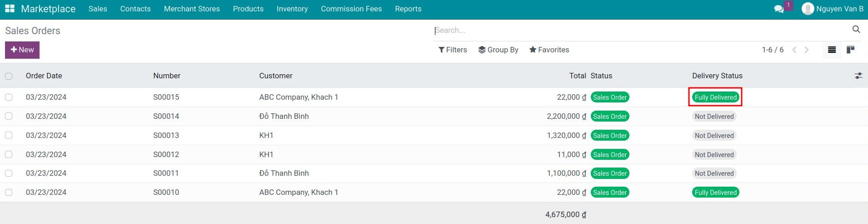Click the 03/23/2024 date on S00013
The image size is (868, 224).
click(46, 135)
